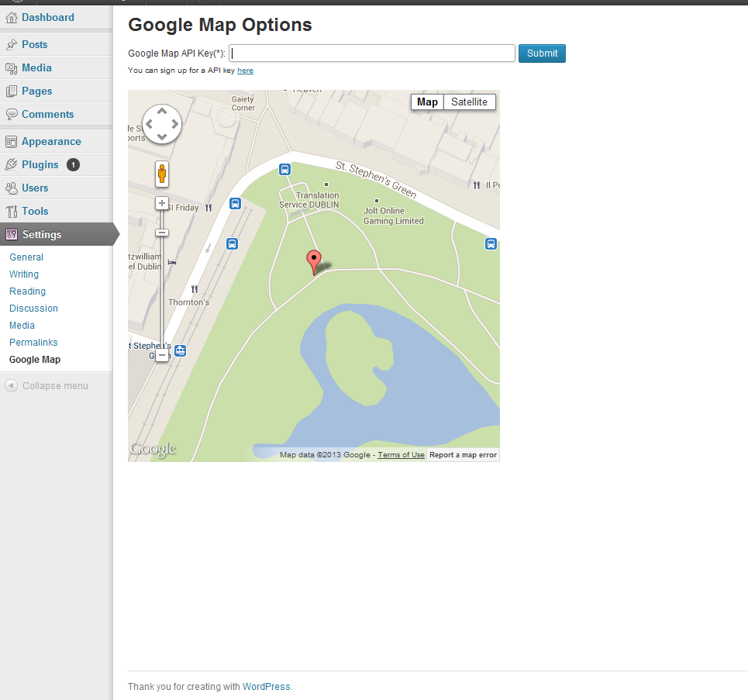Click the Thornton's map label
The width and height of the screenshot is (748, 700).
[189, 302]
